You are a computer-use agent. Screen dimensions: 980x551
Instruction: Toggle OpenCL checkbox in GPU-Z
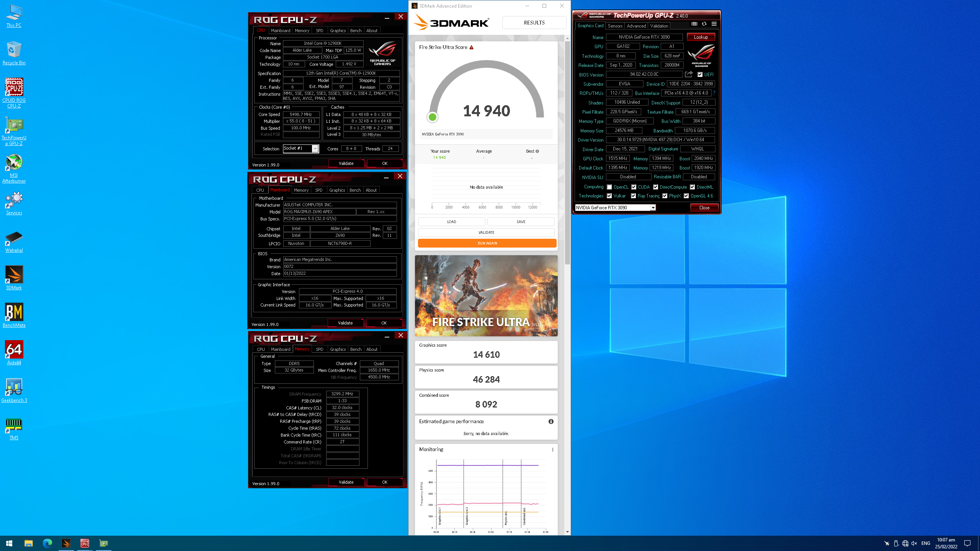609,187
